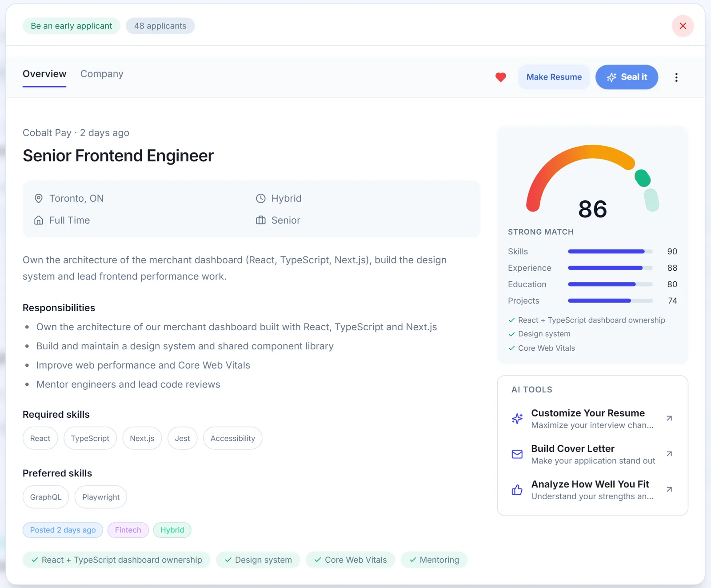This screenshot has width=711, height=588.
Task: Click the Experience match progress bar
Action: pos(610,268)
